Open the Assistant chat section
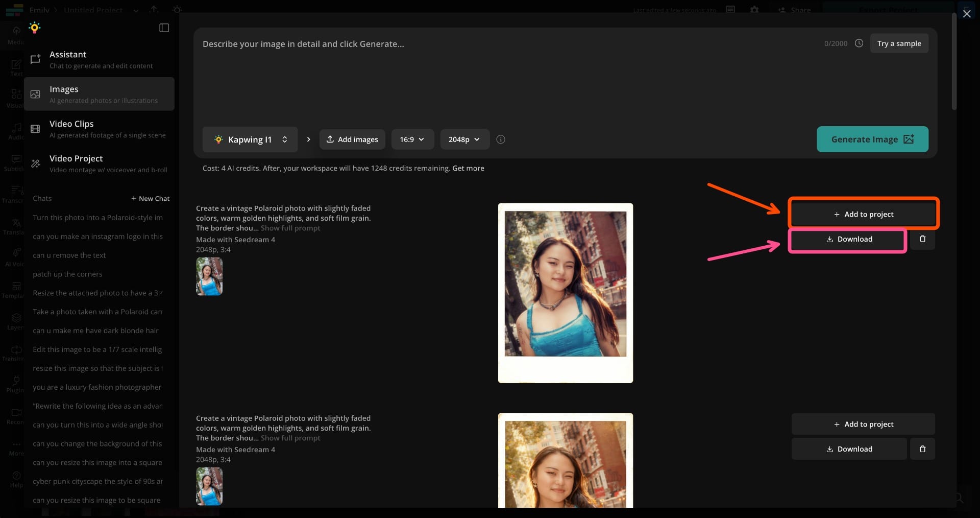This screenshot has height=518, width=980. point(99,59)
